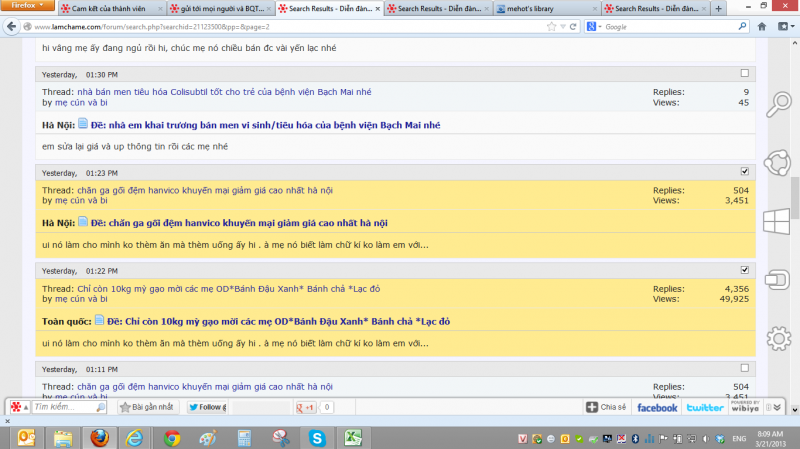Launch Chrome from the taskbar
Viewport: 800px width, 449px height.
click(x=172, y=438)
